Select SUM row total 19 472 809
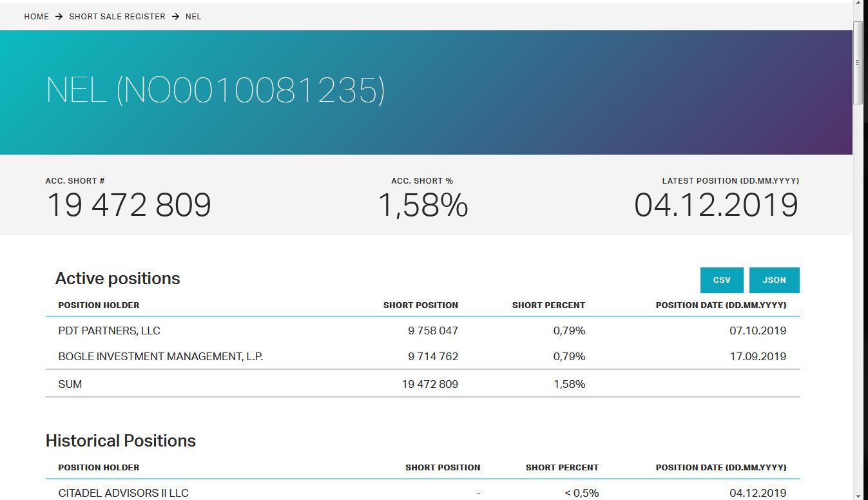This screenshot has width=868, height=500. (430, 385)
